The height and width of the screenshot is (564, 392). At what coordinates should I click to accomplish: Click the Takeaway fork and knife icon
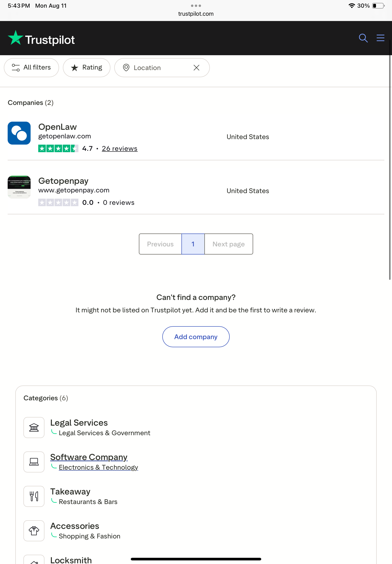34,496
